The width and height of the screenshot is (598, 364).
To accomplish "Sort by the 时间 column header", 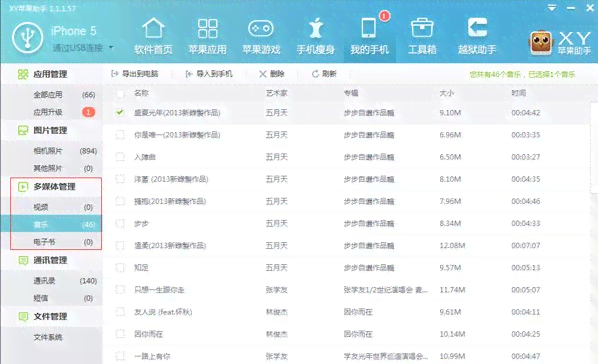I will [519, 93].
